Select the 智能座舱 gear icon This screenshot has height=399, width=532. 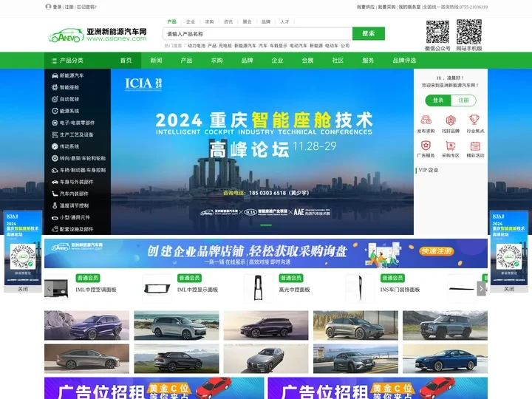point(55,87)
